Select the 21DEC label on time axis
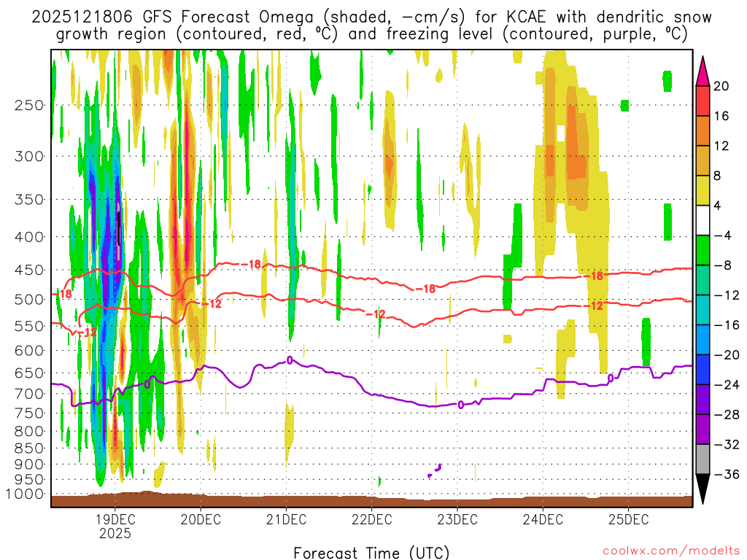Image resolution: width=747 pixels, height=560 pixels. [x=286, y=519]
